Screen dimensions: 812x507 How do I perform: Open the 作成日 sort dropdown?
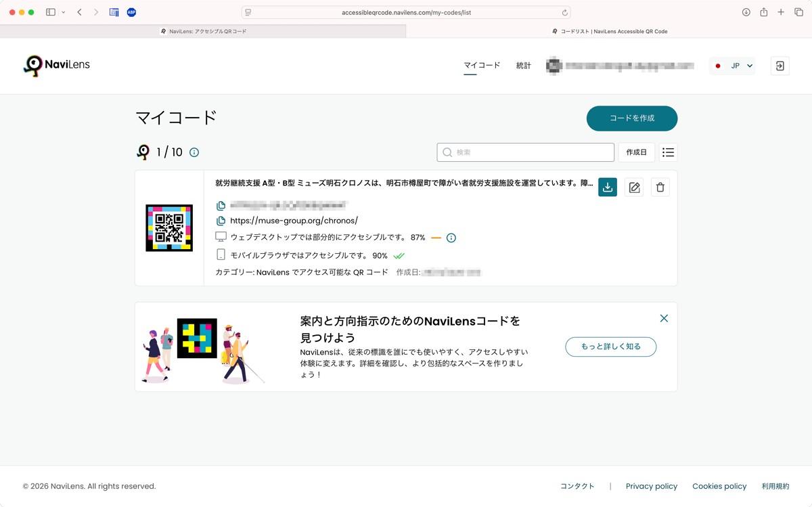tap(636, 152)
